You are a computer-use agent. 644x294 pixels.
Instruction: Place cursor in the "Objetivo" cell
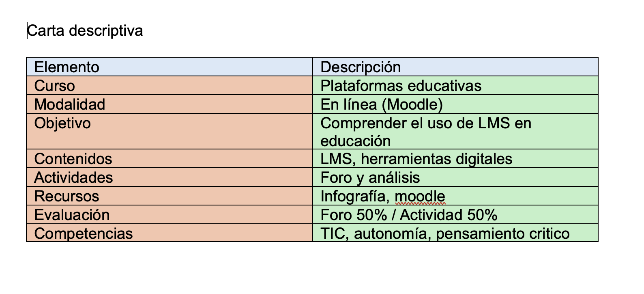62,123
